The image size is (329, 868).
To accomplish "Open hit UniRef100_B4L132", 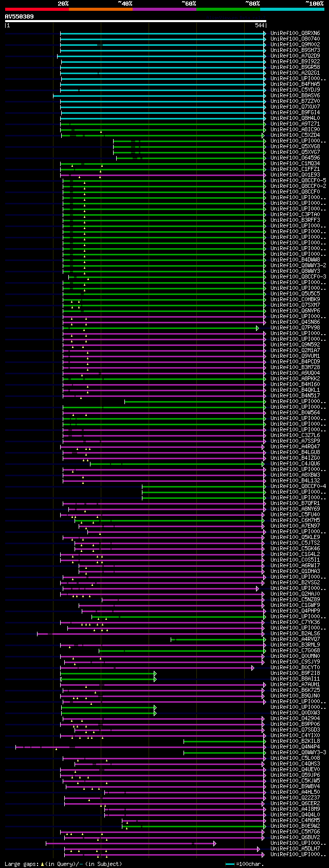I will [295, 480].
